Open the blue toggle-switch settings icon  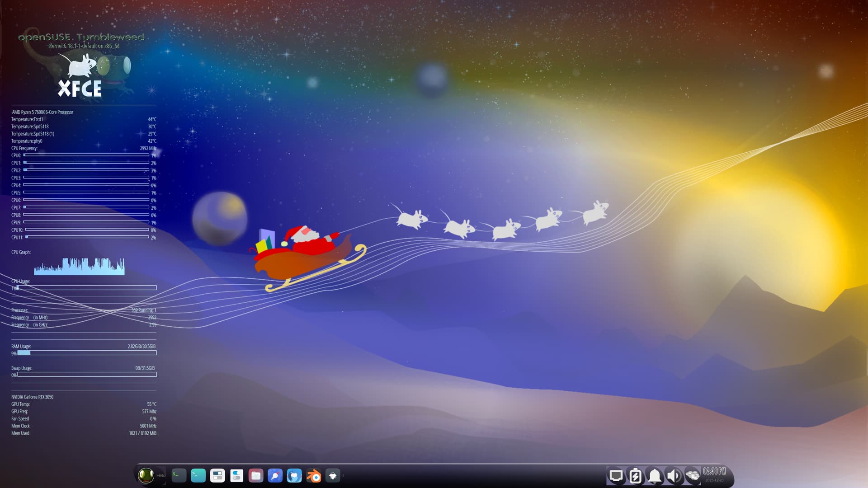pyautogui.click(x=236, y=475)
